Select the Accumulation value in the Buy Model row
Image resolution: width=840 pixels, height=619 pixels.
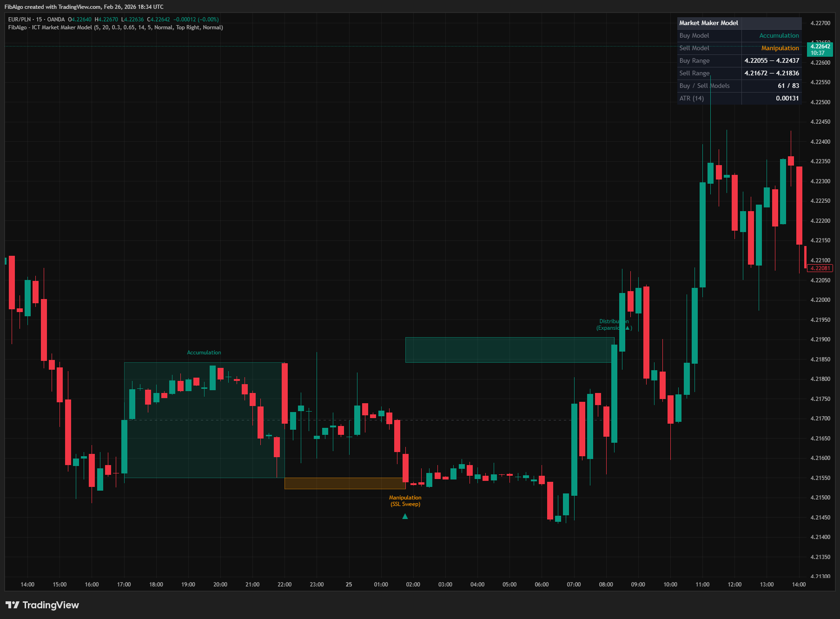(x=779, y=35)
